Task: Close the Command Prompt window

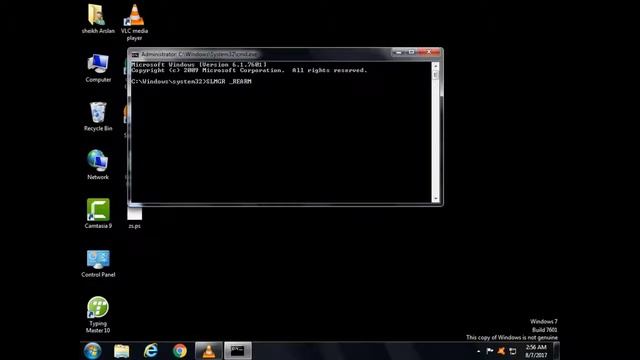Action: pyautogui.click(x=429, y=52)
